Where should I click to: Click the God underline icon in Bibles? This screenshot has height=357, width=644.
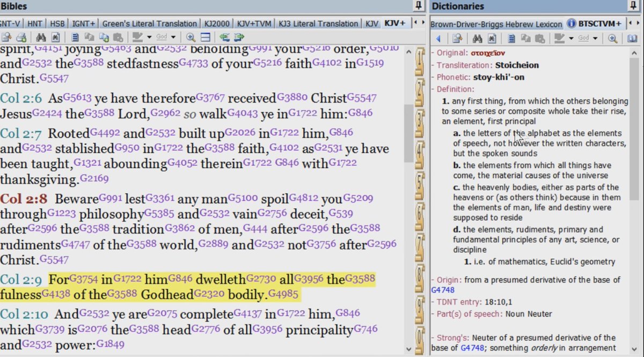tap(162, 38)
